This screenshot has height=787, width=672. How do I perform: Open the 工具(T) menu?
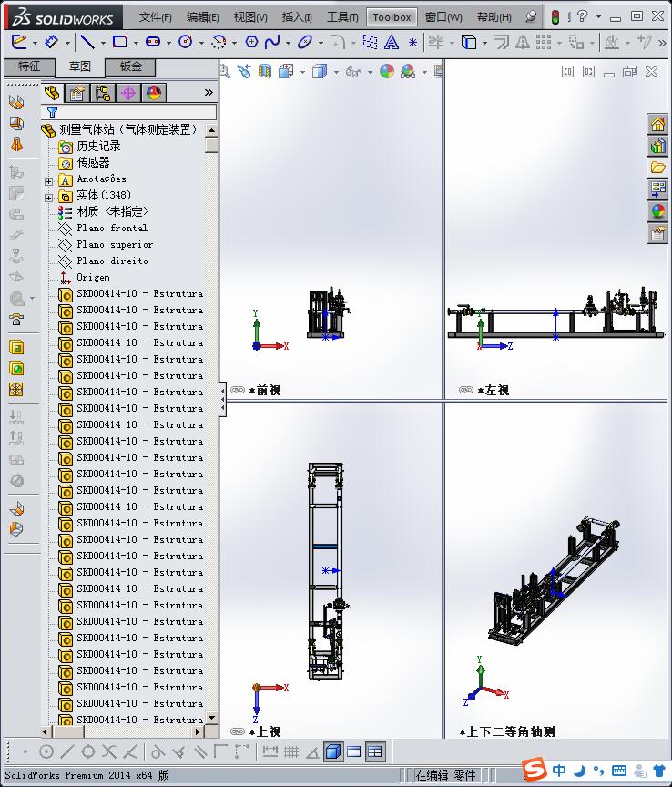pos(342,17)
